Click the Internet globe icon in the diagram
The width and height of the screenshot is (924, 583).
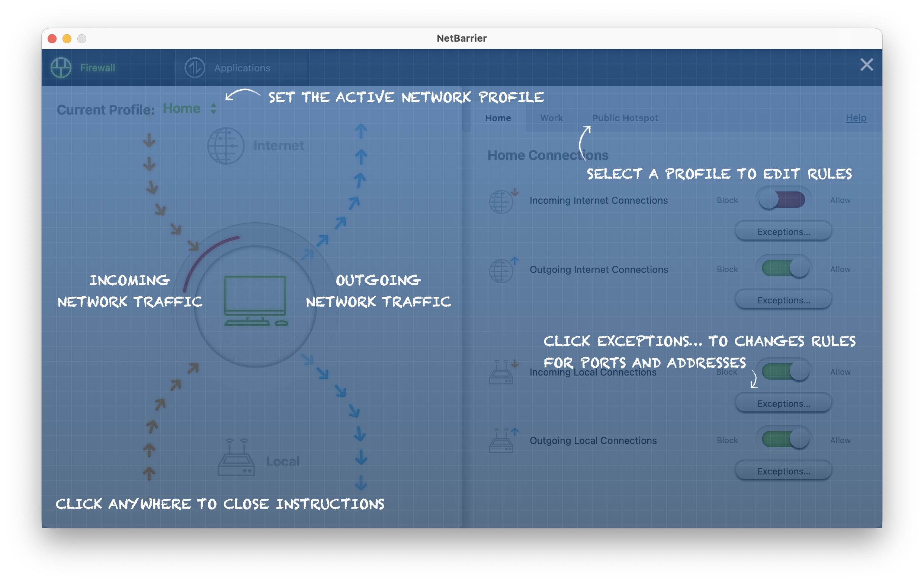(x=226, y=146)
